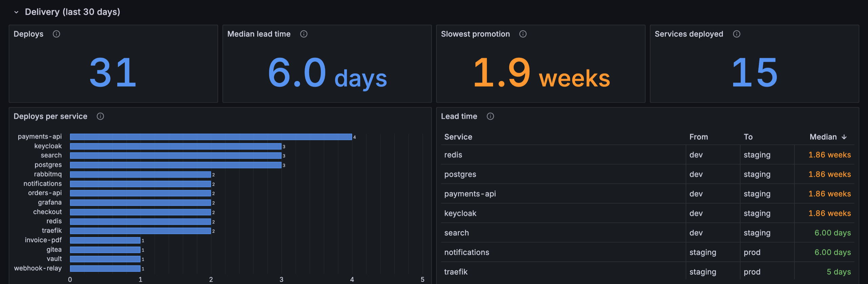This screenshot has height=284, width=868.
Task: Click the redis cell in Lead time table
Action: [563, 155]
